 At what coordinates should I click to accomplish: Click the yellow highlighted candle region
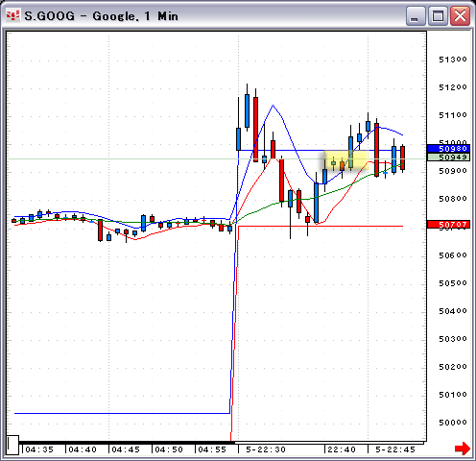tap(346, 161)
